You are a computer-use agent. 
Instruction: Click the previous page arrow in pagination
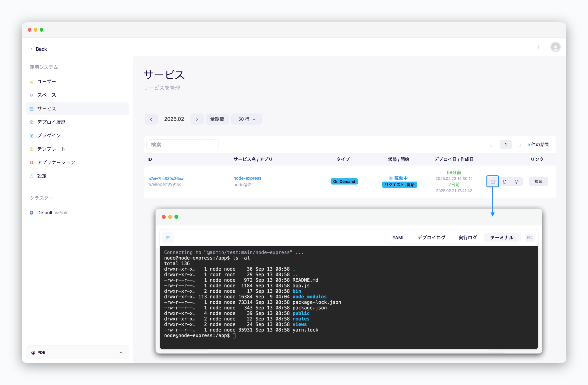click(x=491, y=145)
